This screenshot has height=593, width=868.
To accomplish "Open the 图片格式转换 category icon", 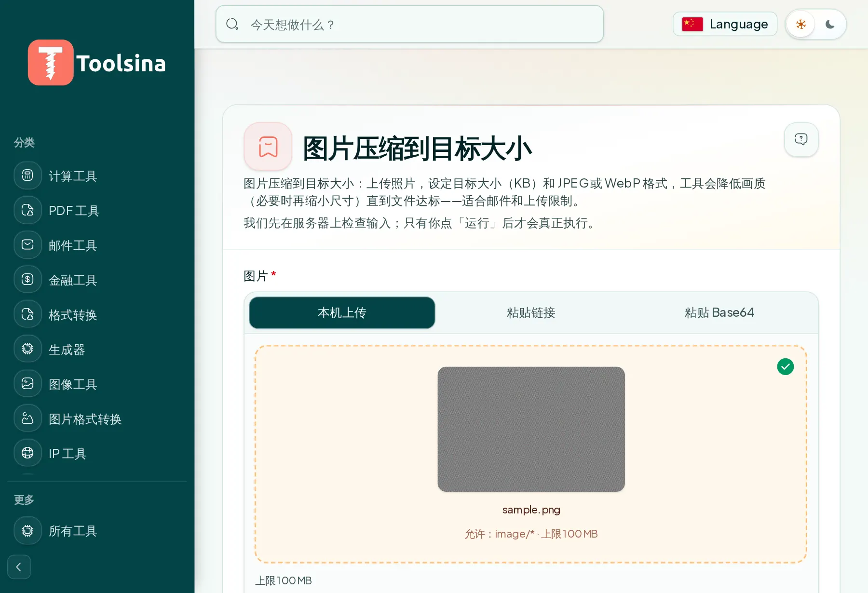I will point(27,418).
